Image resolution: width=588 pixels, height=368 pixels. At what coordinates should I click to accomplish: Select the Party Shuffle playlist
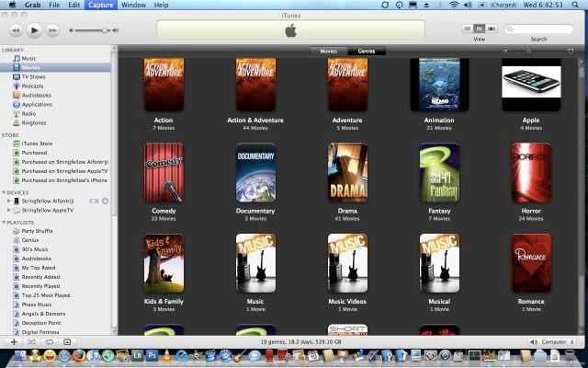[39, 231]
